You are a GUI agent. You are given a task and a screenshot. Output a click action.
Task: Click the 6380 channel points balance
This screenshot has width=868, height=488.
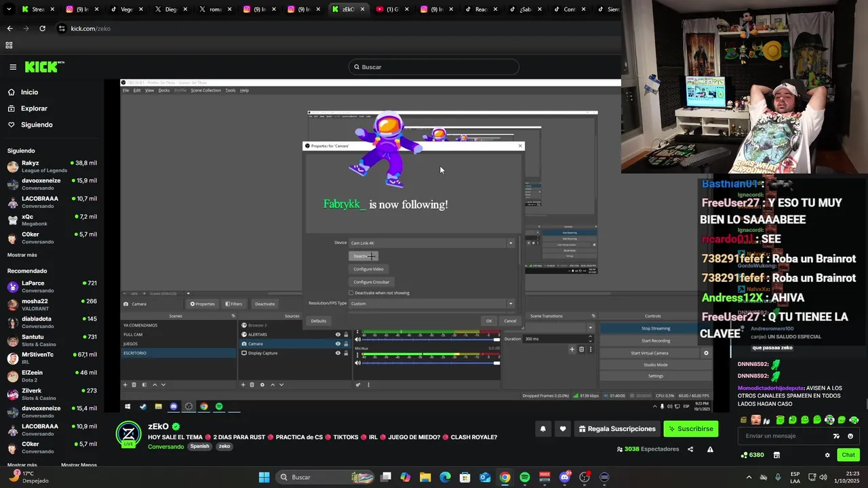pos(753,455)
